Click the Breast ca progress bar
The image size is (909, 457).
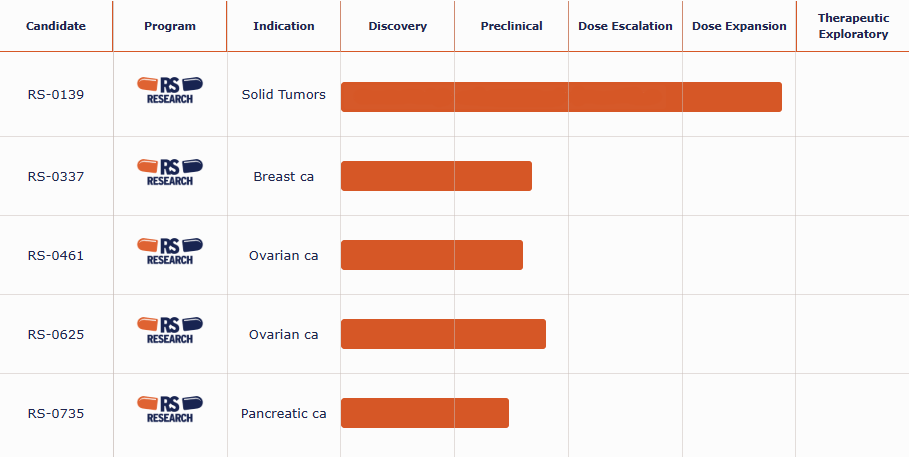[436, 176]
